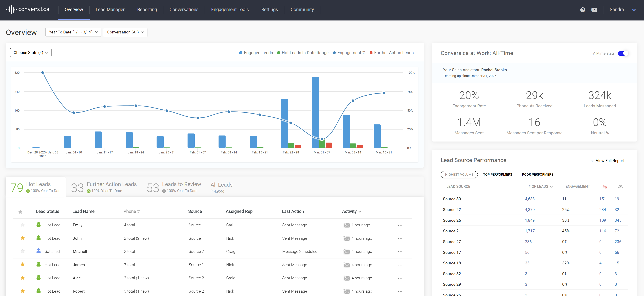Open the help question mark icon
644x296 pixels.
(582, 10)
